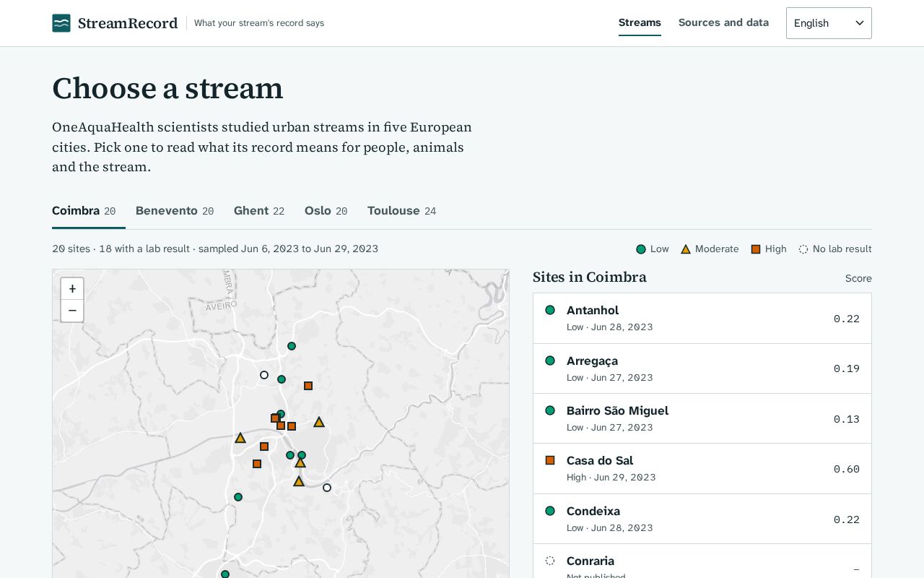Screen dimensions: 924x578
Task: Choose the Condeixa site from the list
Action: click(x=702, y=519)
